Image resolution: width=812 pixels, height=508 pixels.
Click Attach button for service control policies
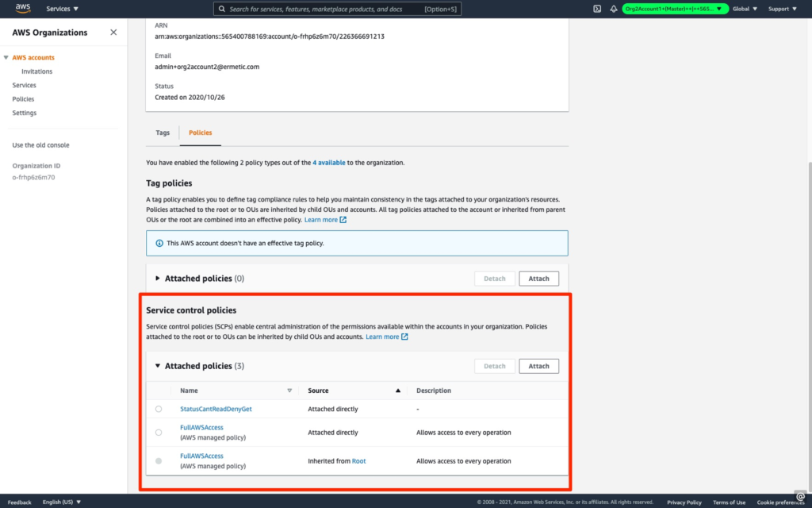[538, 366]
